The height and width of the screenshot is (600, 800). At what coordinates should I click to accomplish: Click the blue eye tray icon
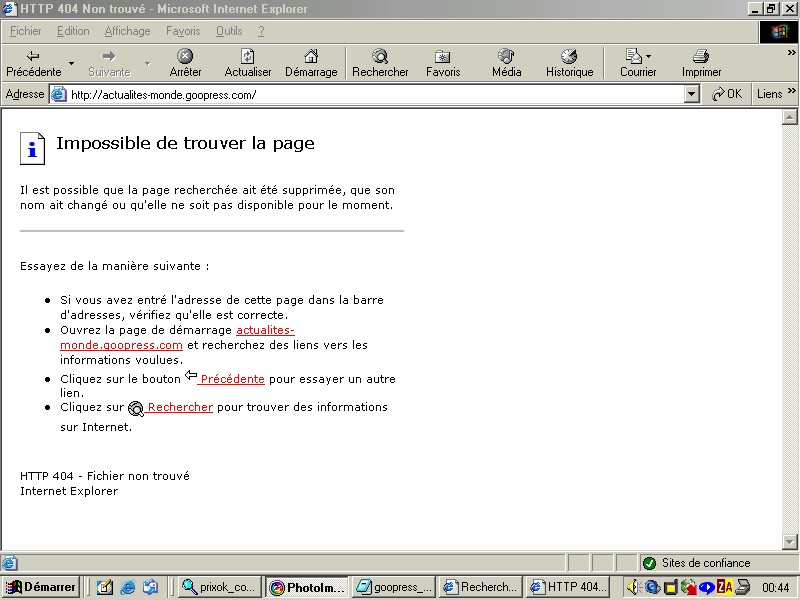(707, 587)
